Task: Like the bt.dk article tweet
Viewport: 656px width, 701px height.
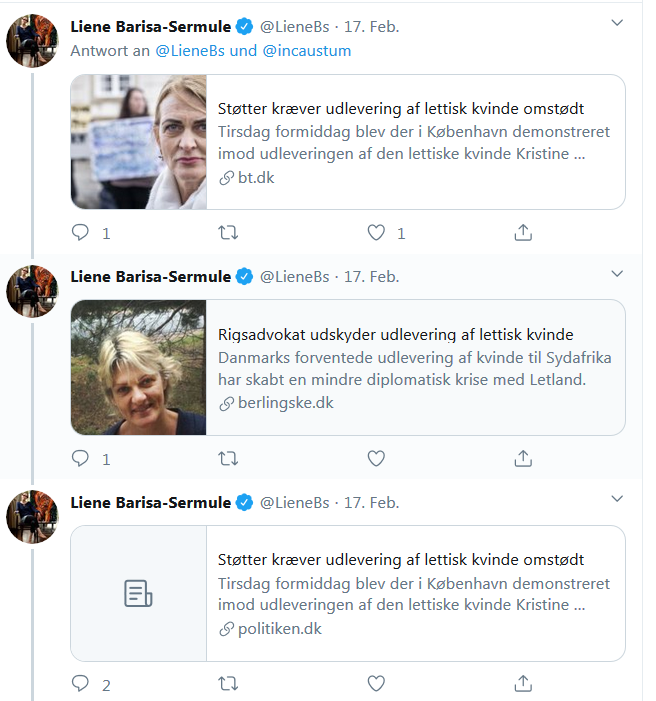Action: pyautogui.click(x=376, y=232)
